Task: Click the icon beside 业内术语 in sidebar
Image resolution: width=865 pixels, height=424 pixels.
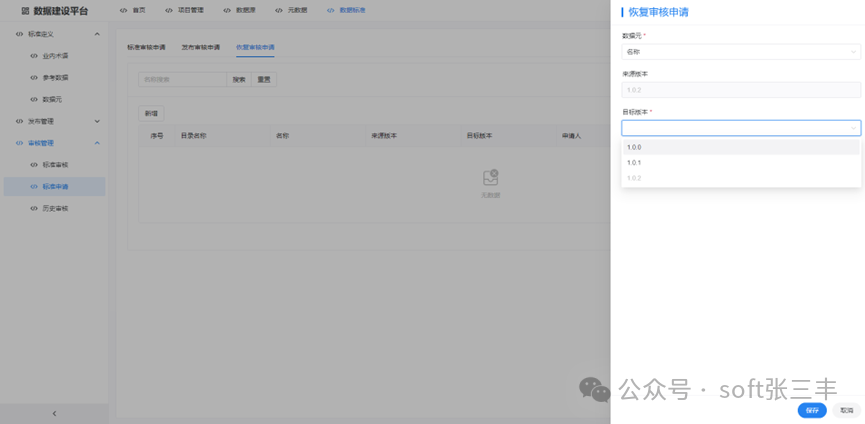Action: coord(34,56)
